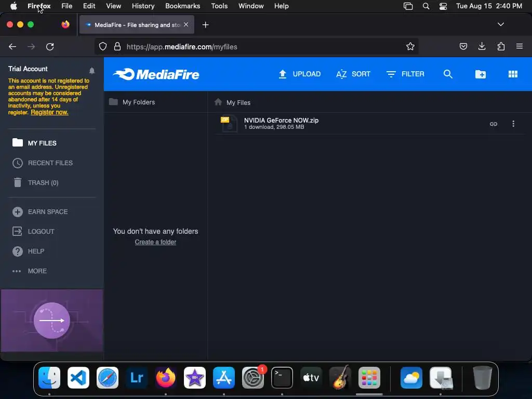Open Trash (0)
532x399 pixels.
pos(35,182)
